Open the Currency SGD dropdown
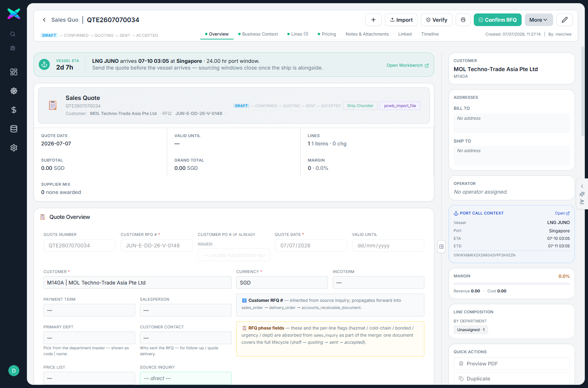 [x=282, y=283]
